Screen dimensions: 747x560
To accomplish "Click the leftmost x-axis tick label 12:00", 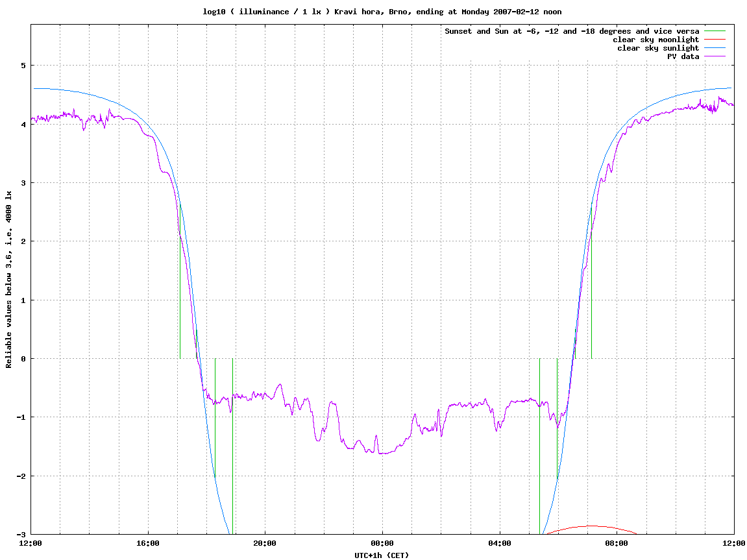I will pyautogui.click(x=30, y=543).
